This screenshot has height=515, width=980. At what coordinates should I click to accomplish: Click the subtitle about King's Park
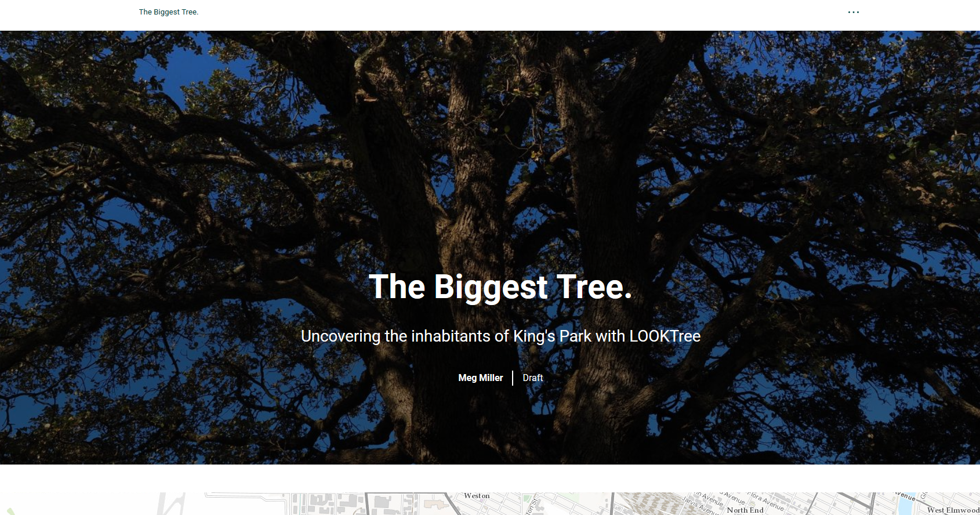pyautogui.click(x=500, y=336)
